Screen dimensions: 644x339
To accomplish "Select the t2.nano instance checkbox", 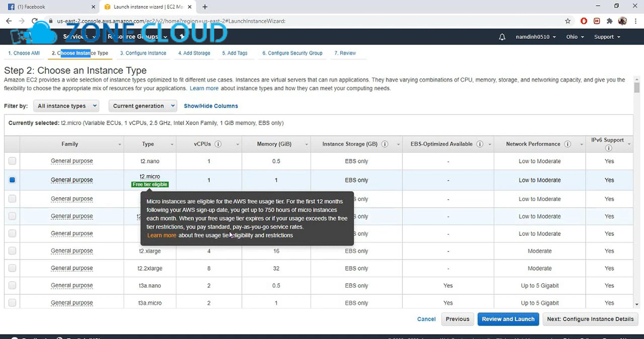I will [x=12, y=161].
